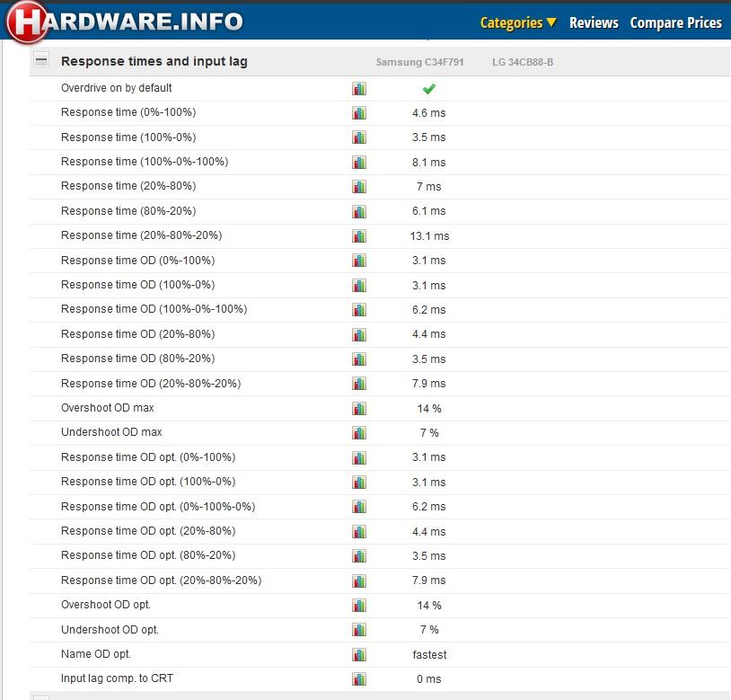Click the 'Overshoot OD max' label
This screenshot has height=700, width=731.
tap(107, 408)
